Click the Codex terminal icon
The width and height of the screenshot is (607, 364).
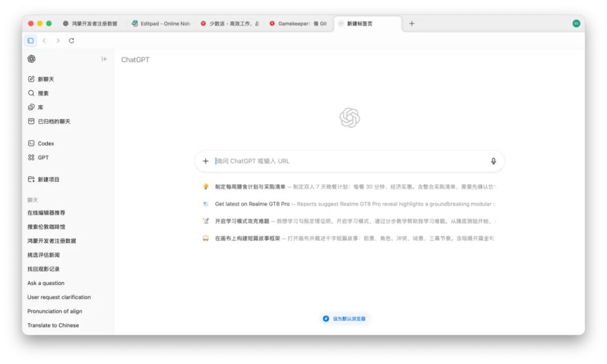coord(31,143)
